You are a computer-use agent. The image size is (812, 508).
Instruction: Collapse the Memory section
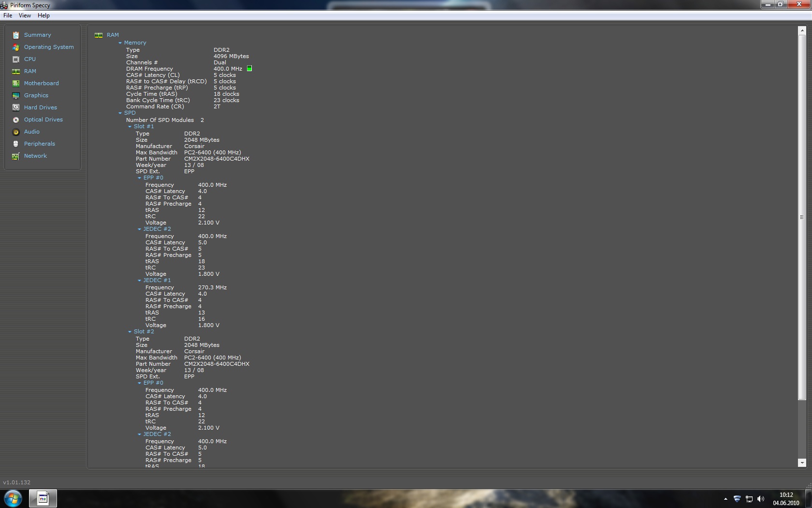pyautogui.click(x=120, y=43)
